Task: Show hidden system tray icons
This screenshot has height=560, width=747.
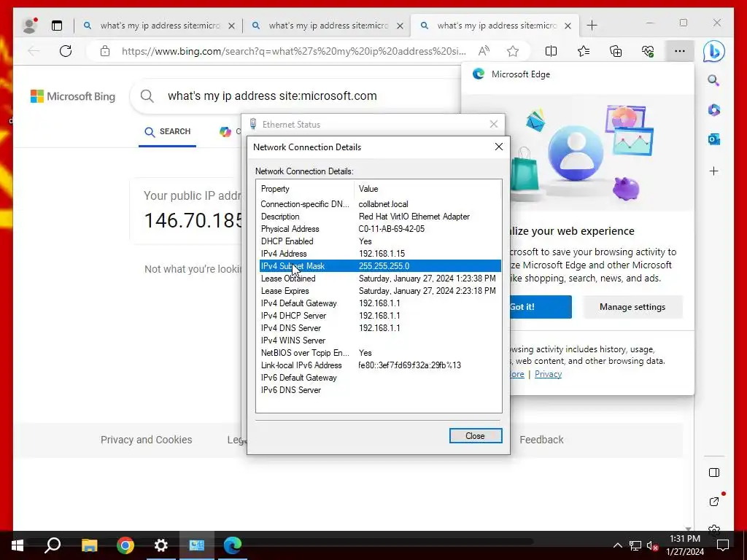Action: 617,545
